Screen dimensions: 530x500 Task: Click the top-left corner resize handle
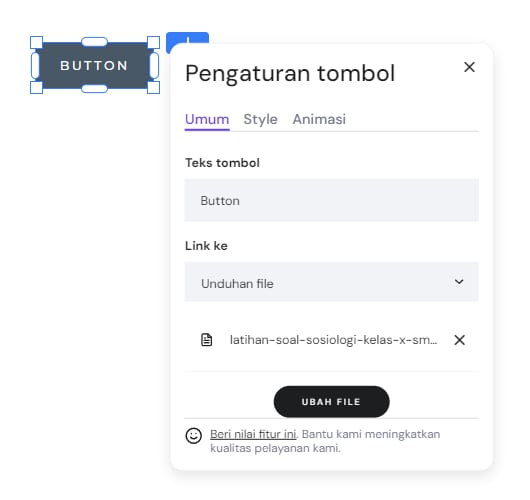[37, 43]
